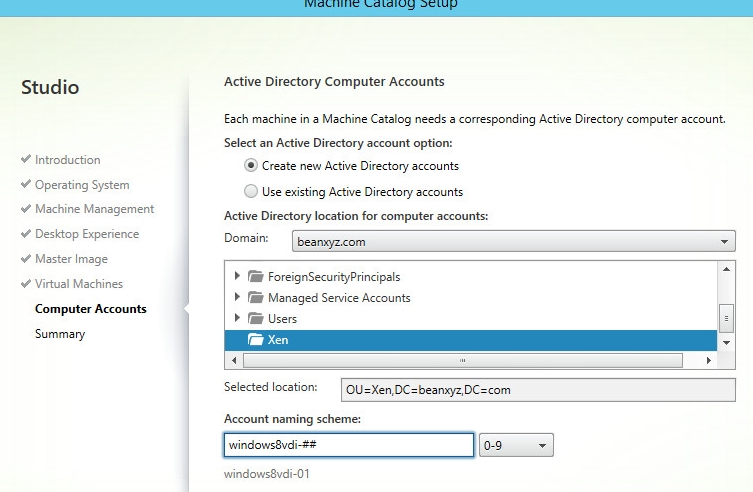753x492 pixels.
Task: Expand the Managed Service Accounts node
Action: click(237, 297)
